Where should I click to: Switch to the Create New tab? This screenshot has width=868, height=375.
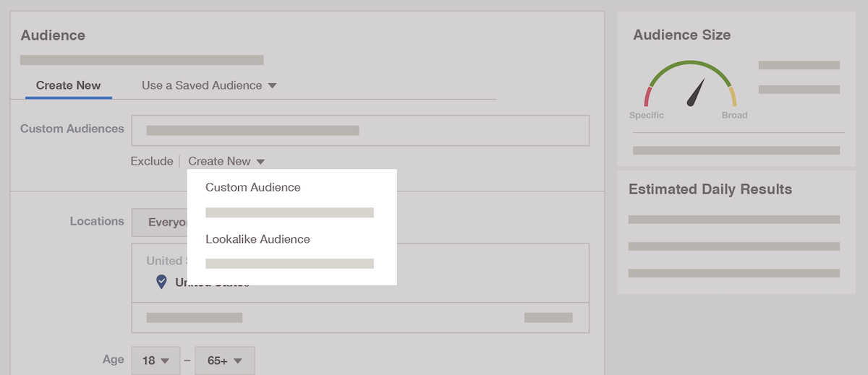(69, 85)
